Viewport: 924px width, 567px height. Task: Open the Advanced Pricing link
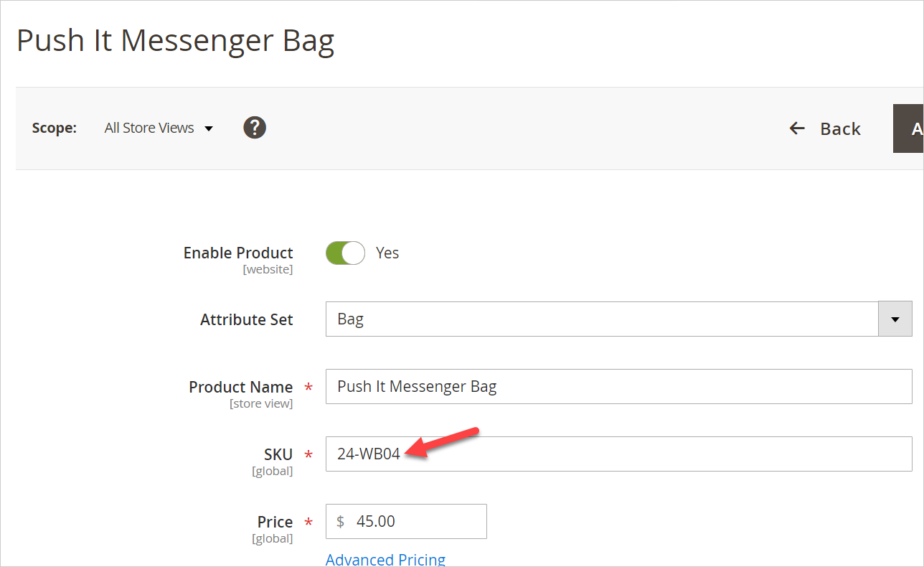click(385, 558)
